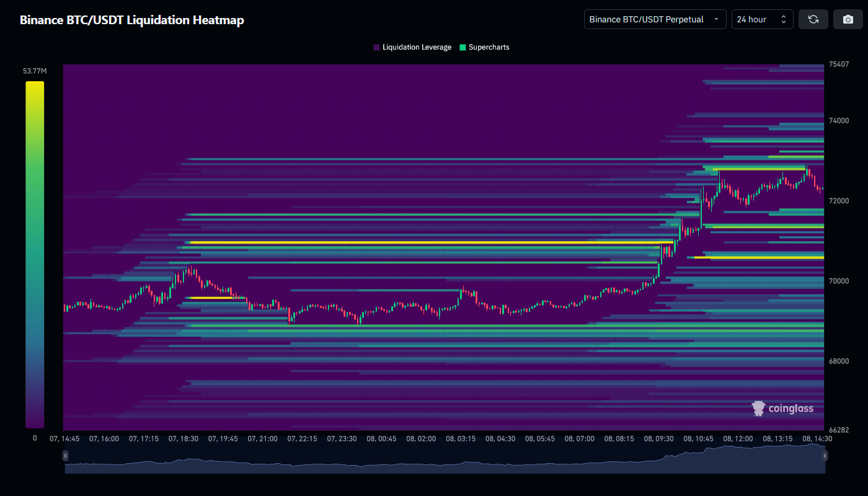Image resolution: width=868 pixels, height=496 pixels.
Task: Click the 07, 21:00 time axis label
Action: click(262, 438)
